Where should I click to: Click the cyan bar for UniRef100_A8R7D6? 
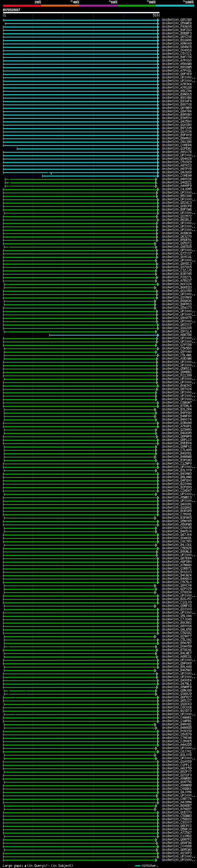(104, 335)
